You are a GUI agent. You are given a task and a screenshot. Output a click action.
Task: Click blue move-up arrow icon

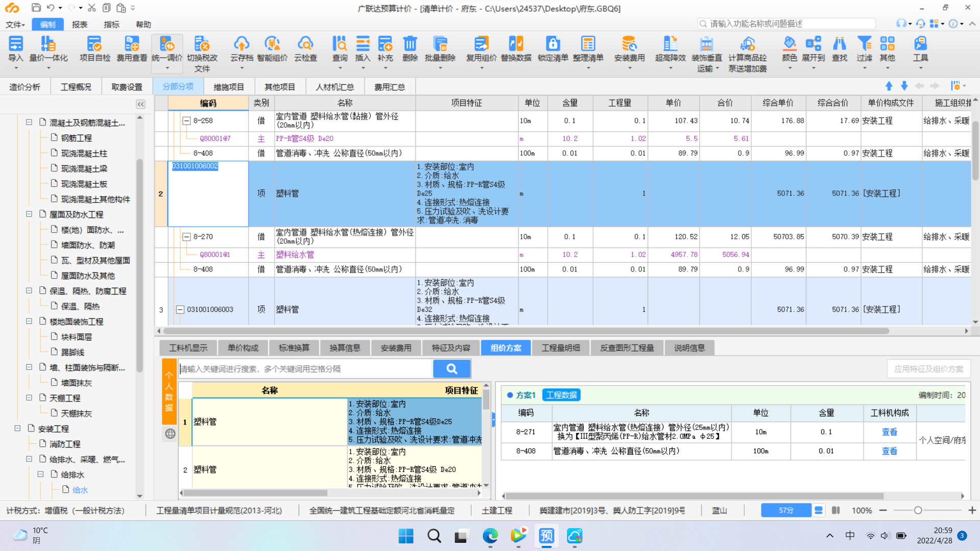(x=889, y=86)
